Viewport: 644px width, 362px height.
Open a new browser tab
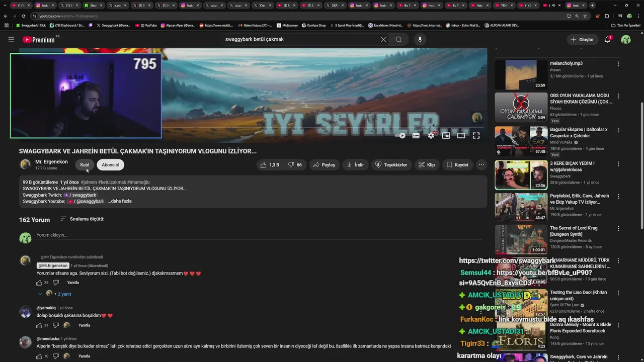(x=592, y=5)
